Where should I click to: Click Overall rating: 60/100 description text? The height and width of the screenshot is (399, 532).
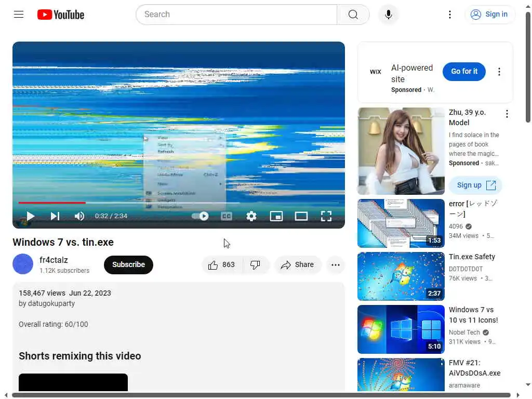54,324
